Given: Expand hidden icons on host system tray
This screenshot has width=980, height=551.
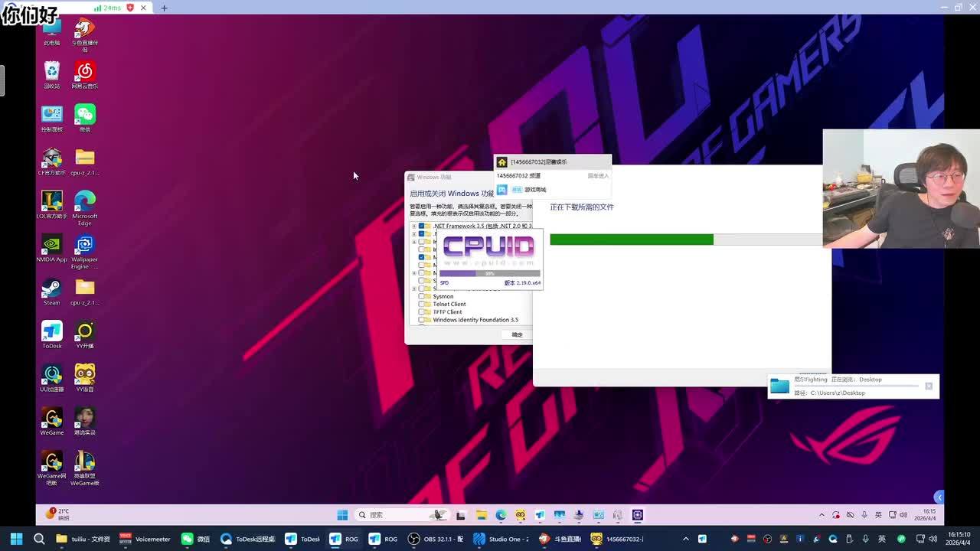Looking at the screenshot, I should [x=685, y=539].
